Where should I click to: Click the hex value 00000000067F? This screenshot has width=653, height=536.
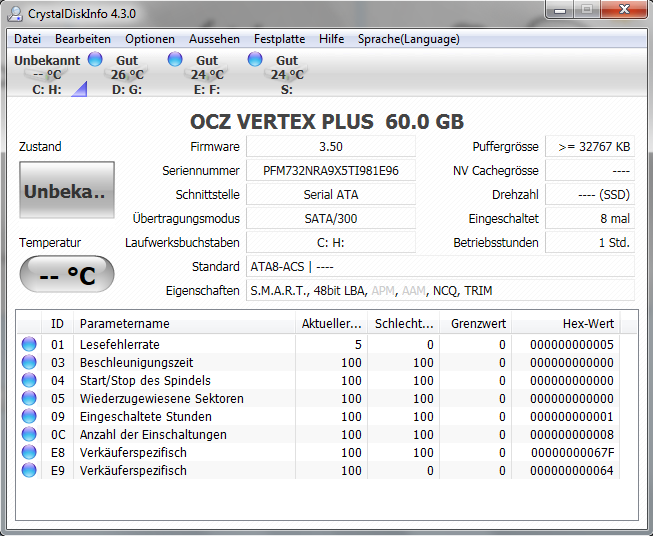tap(572, 453)
